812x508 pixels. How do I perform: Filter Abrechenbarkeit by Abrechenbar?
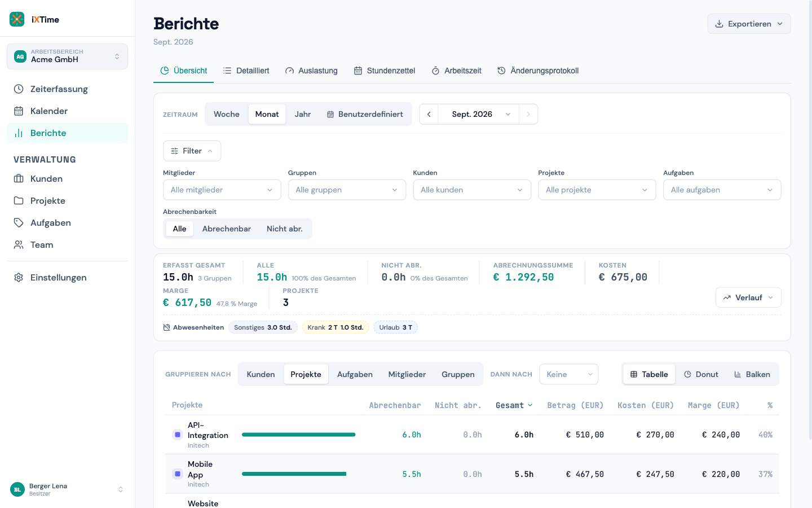tap(227, 229)
